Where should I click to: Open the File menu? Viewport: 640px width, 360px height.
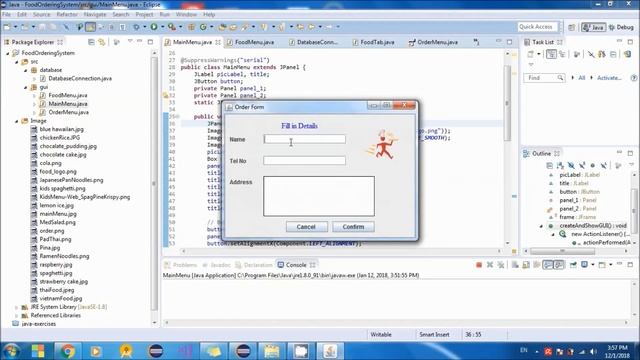tap(7, 14)
